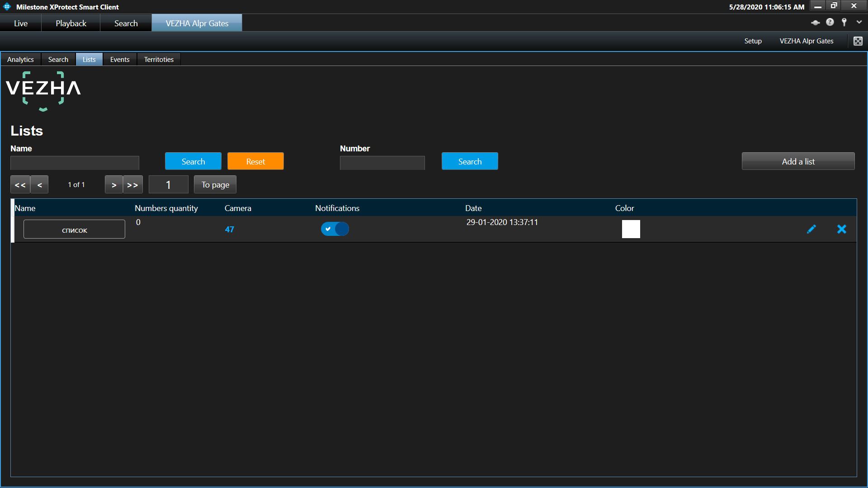Close the Smart Client window
Screen dimensions: 868x488
pos(854,6)
